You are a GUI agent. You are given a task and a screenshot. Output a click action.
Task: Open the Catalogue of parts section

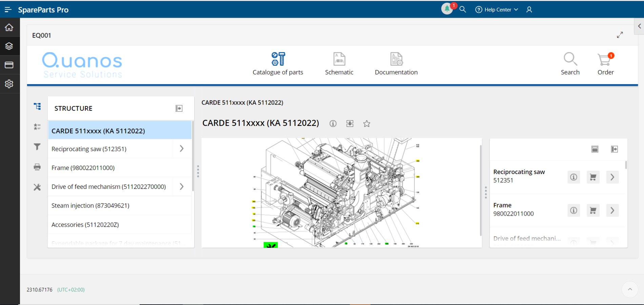[278, 63]
